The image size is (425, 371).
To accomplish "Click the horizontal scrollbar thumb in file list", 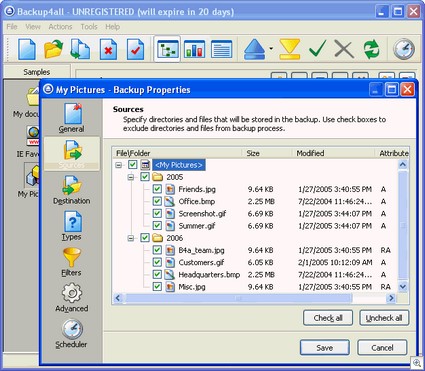I will click(x=239, y=298).
